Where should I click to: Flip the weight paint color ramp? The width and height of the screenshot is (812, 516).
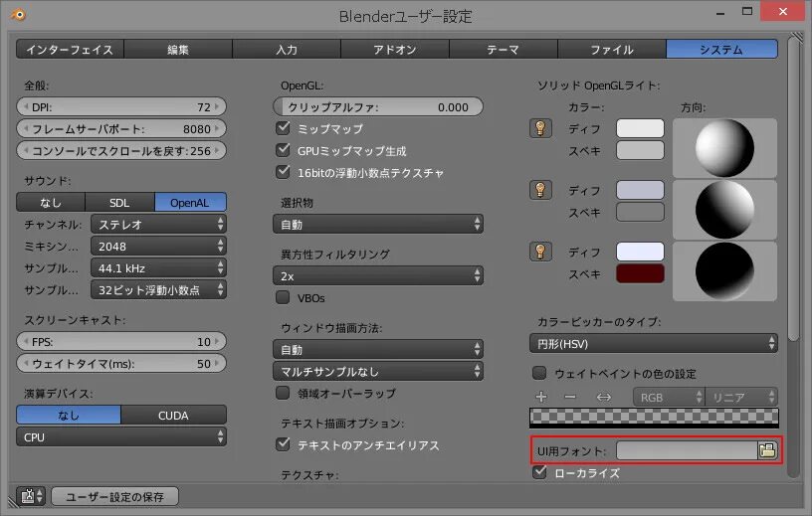click(604, 397)
